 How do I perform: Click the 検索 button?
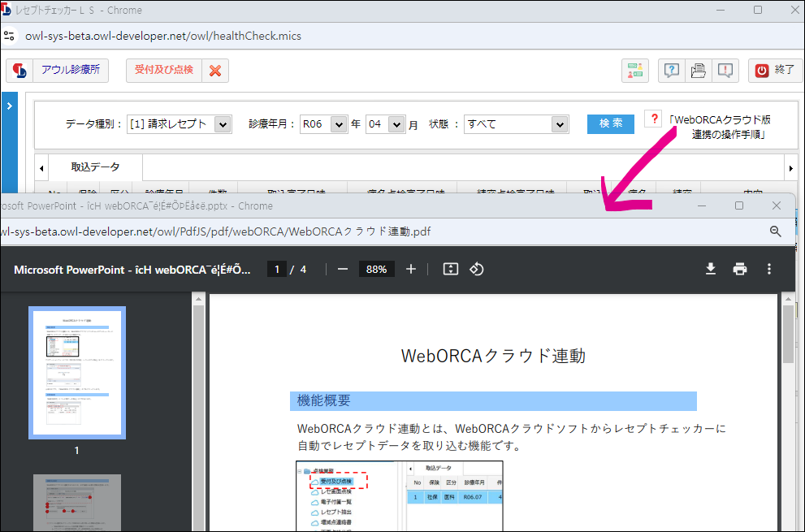pos(610,123)
